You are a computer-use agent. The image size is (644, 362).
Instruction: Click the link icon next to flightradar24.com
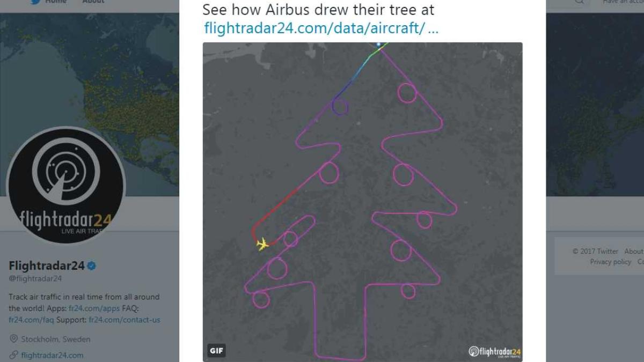(x=13, y=354)
